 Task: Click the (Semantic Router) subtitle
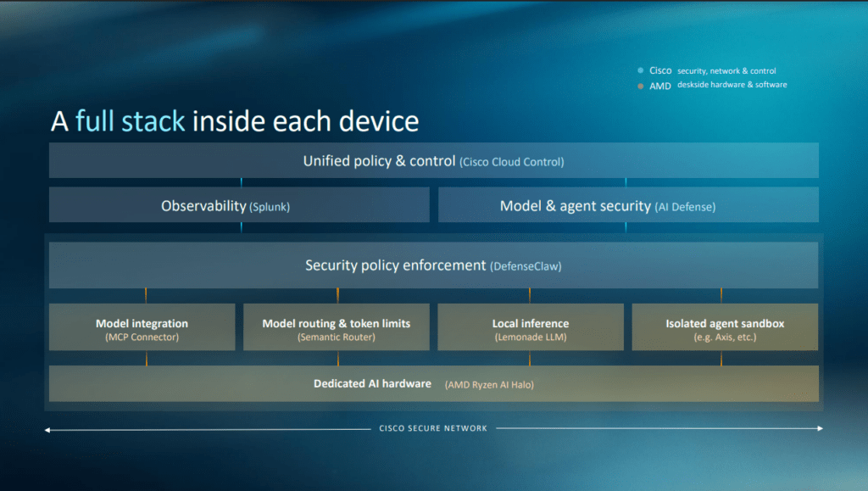(337, 338)
